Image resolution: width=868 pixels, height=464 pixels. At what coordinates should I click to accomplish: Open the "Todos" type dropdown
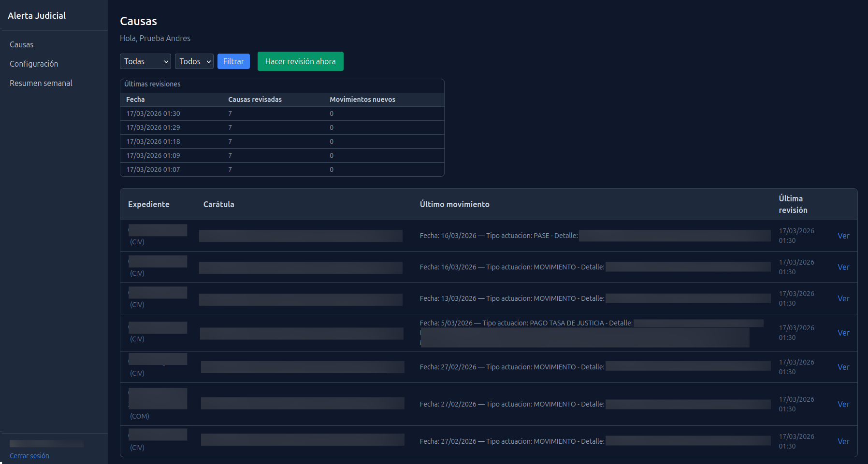(194, 61)
